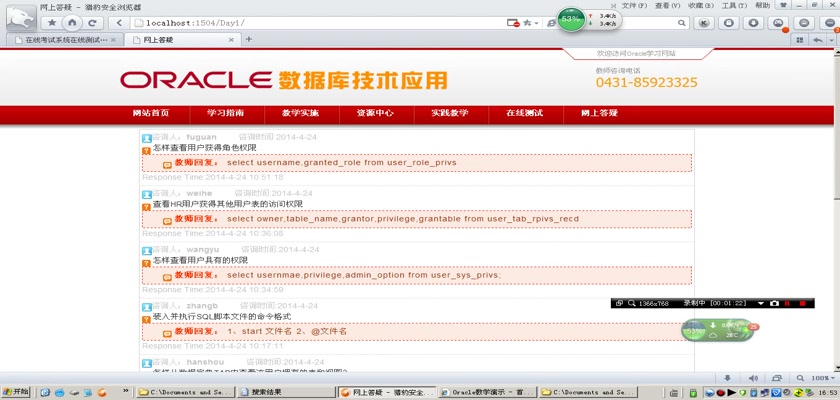Click the recorder camera snapshot icon
The image size is (840, 400).
pyautogui.click(x=774, y=303)
